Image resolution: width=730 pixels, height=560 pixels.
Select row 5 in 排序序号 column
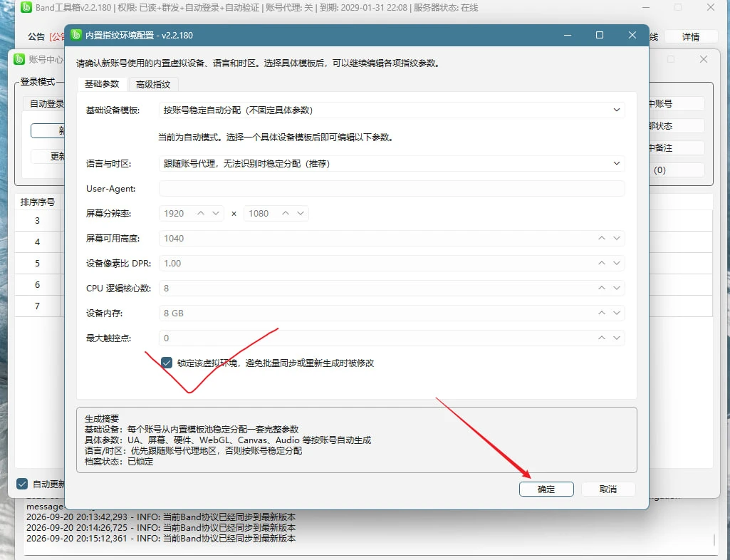tap(37, 263)
